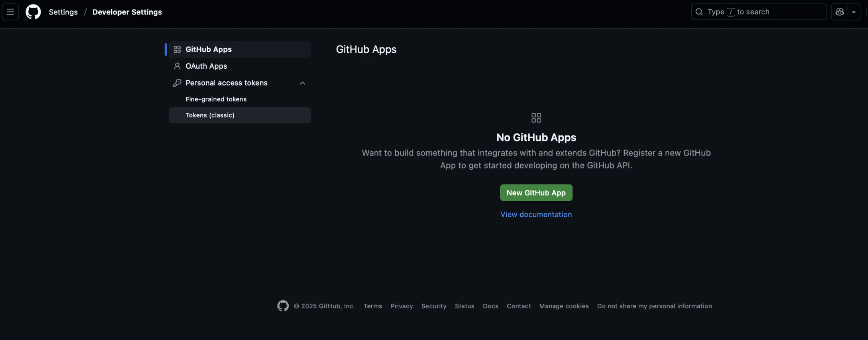The width and height of the screenshot is (868, 340).
Task: Open Settings breadcrumb link
Action: pyautogui.click(x=63, y=12)
